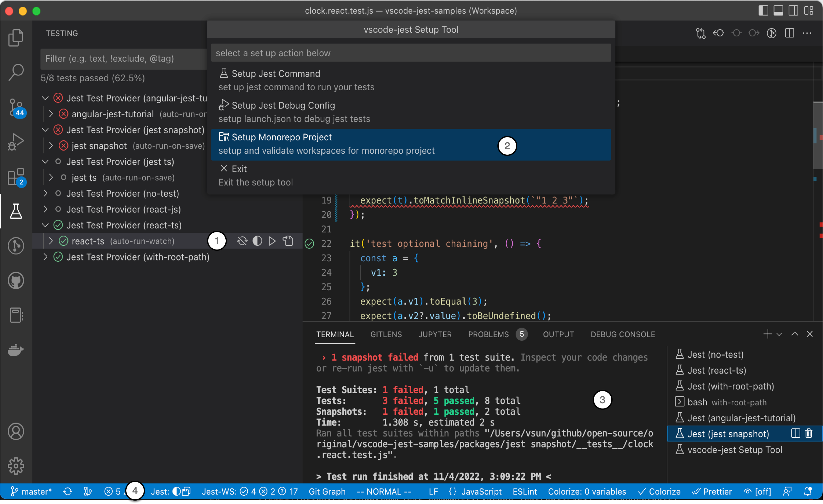The image size is (823, 504).
Task: Open the Accounts menu icon
Action: point(16,431)
